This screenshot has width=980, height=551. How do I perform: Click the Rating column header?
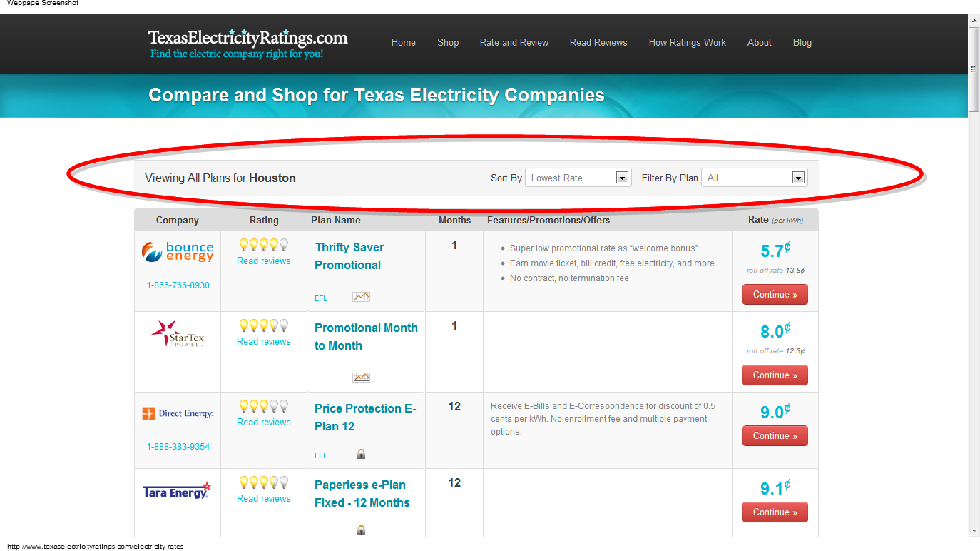click(264, 220)
